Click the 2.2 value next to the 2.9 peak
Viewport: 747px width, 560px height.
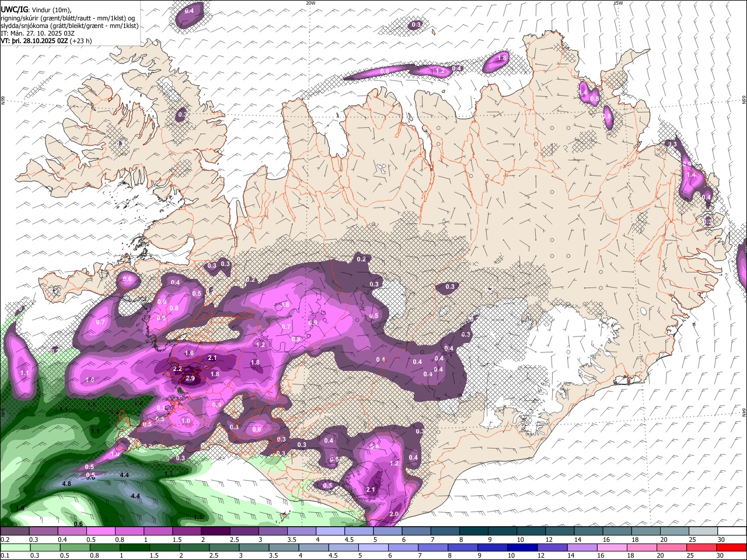pyautogui.click(x=178, y=369)
